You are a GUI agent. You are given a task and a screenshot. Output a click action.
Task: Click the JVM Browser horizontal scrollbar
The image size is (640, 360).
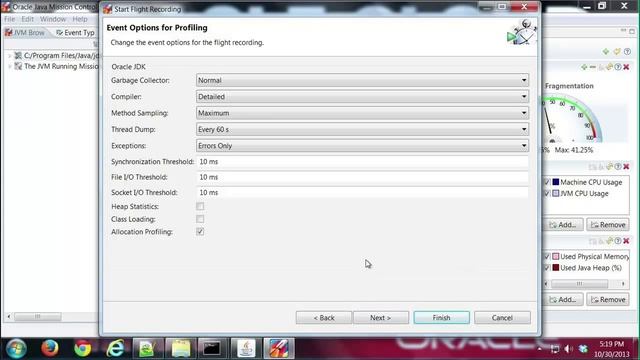pyautogui.click(x=38, y=316)
